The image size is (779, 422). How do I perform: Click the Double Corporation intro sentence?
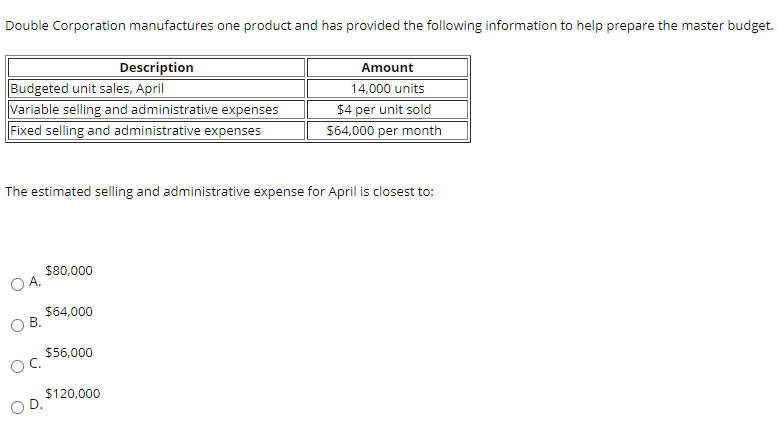[389, 25]
